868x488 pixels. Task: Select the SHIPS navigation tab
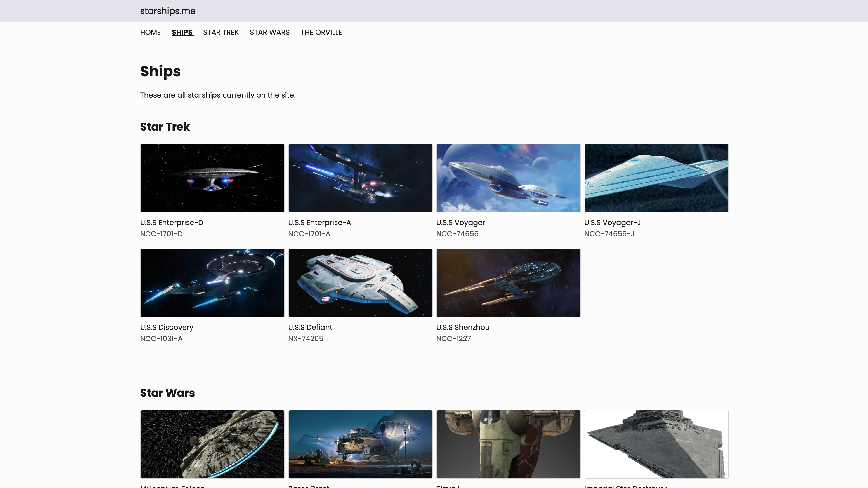pos(182,32)
